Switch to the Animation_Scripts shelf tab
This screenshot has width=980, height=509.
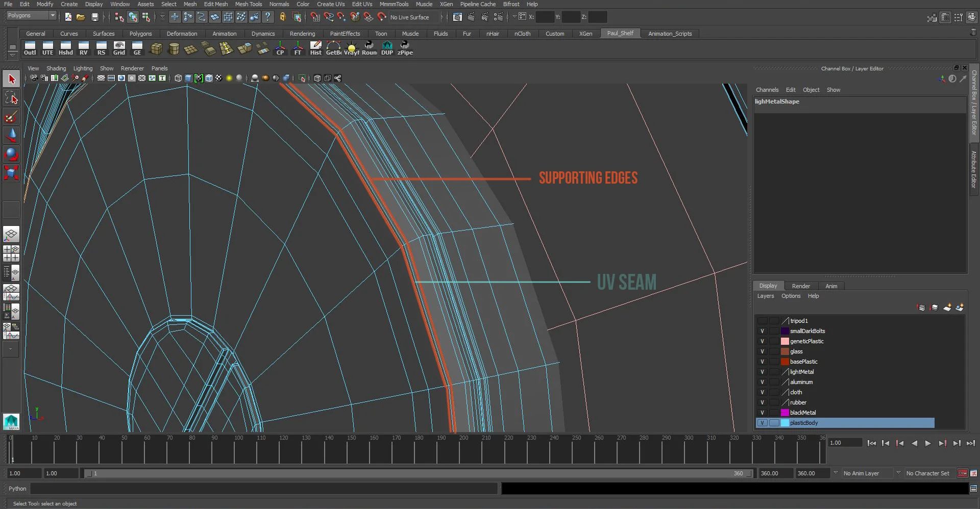tap(670, 34)
